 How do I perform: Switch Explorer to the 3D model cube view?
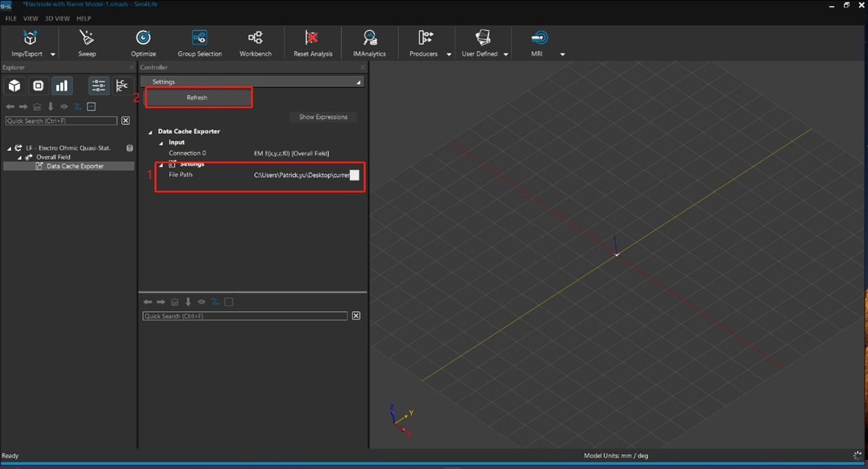[x=14, y=86]
